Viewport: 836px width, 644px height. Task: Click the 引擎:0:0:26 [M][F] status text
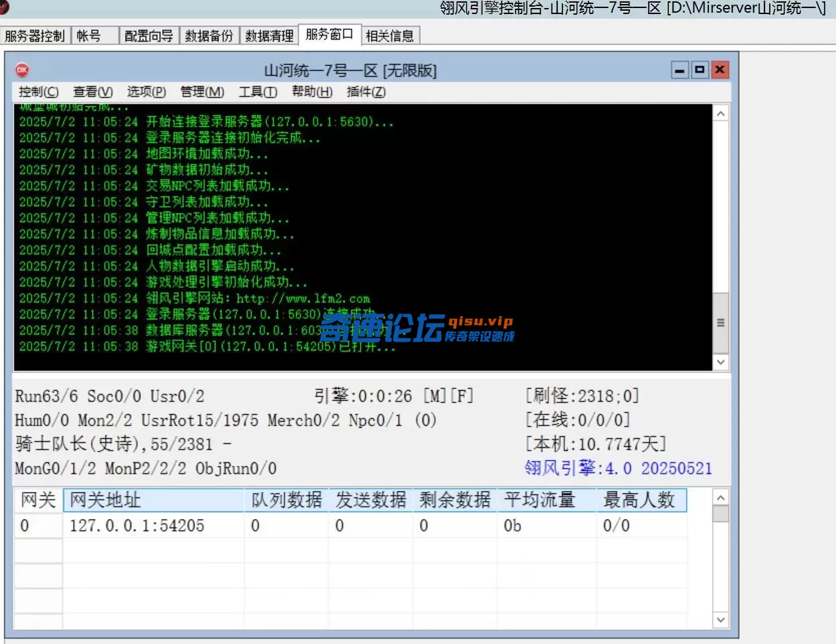coord(394,396)
